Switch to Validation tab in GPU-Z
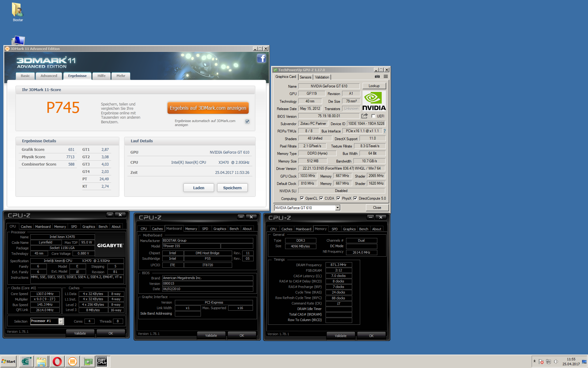This screenshot has width=588, height=368. tap(322, 77)
